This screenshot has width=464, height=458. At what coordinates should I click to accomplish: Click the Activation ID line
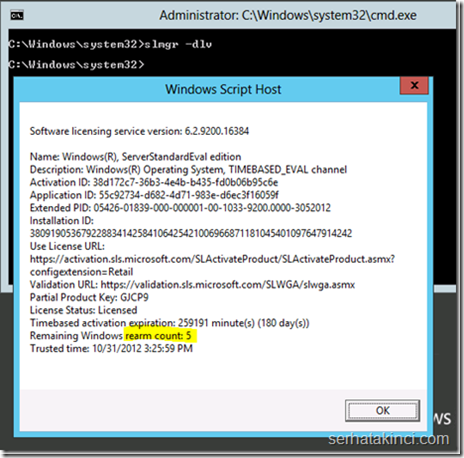[x=154, y=182]
